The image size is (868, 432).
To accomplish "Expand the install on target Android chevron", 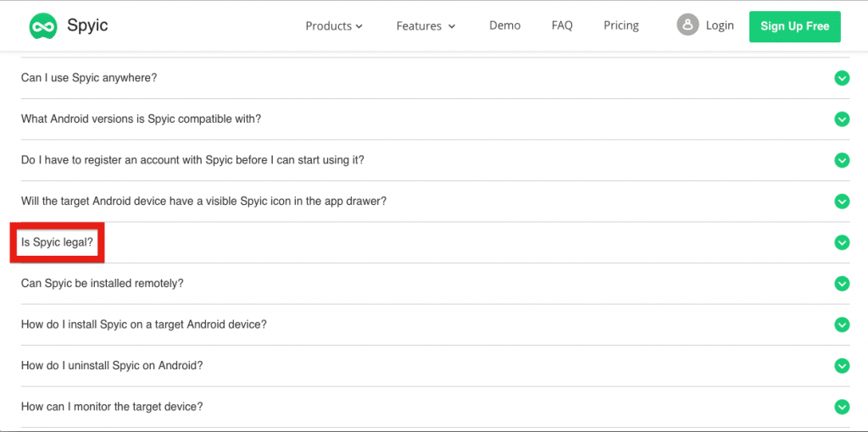I will 842,324.
